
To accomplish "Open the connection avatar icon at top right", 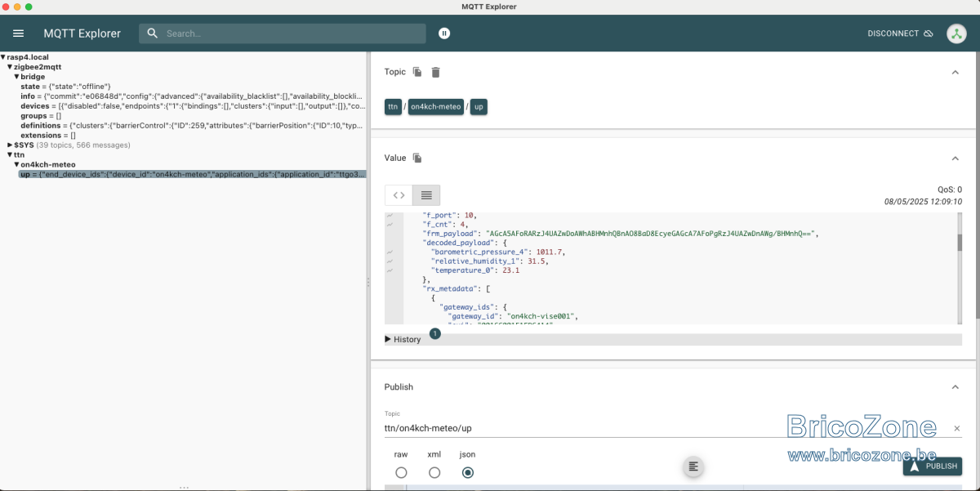I will pyautogui.click(x=956, y=33).
